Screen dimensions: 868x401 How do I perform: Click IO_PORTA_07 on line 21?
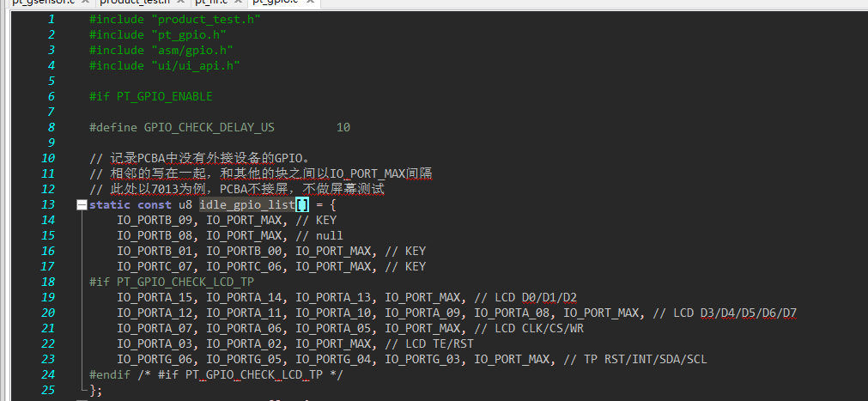[x=155, y=329]
